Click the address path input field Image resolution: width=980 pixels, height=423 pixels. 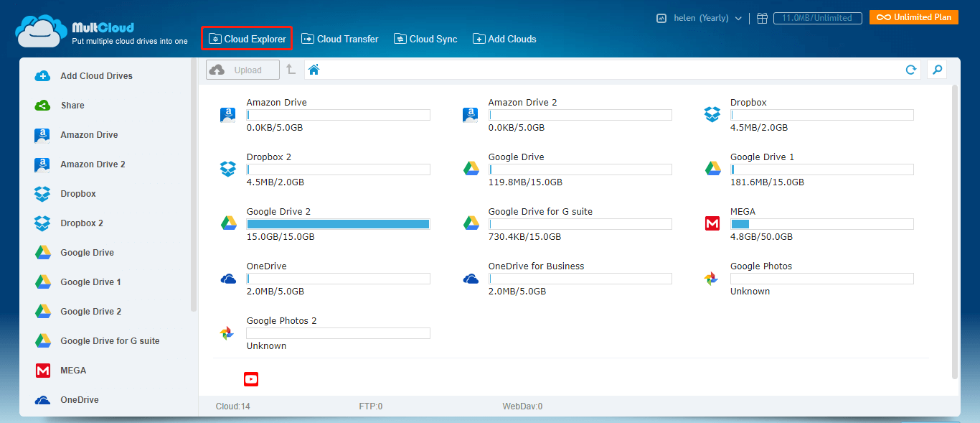point(610,70)
